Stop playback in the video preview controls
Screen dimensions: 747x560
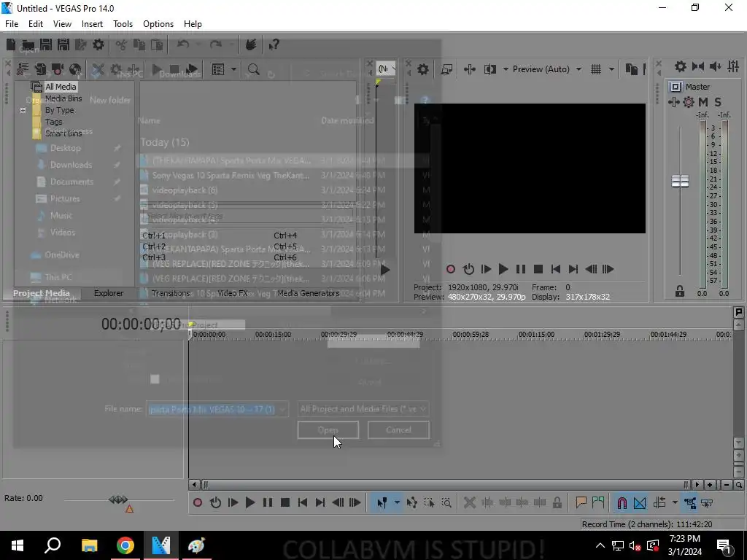[538, 270]
